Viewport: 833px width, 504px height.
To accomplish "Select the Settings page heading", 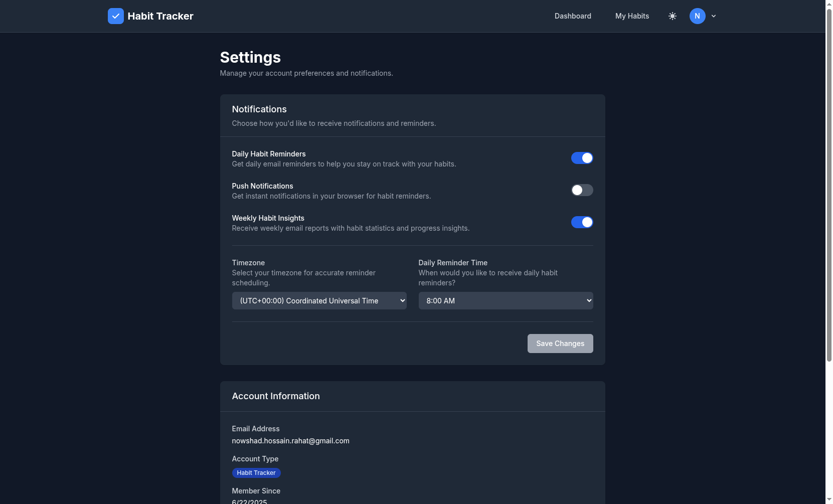I will click(250, 57).
